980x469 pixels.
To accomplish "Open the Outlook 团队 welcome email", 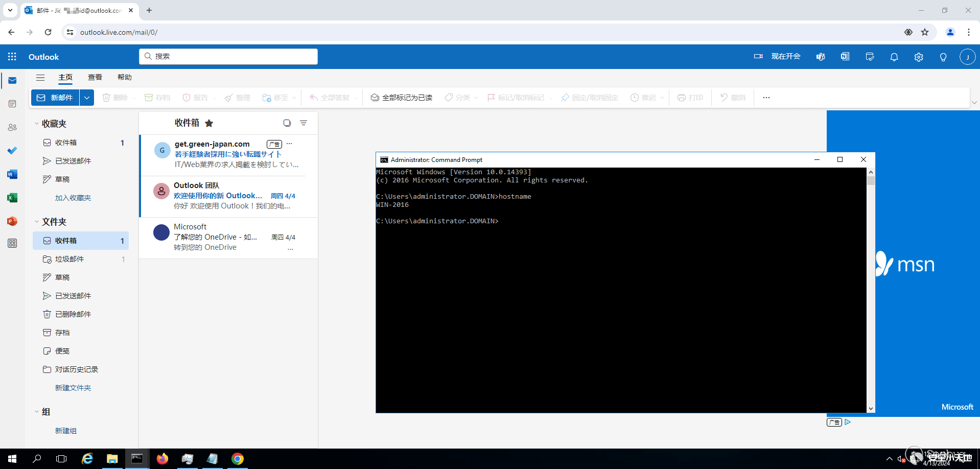I will point(229,197).
